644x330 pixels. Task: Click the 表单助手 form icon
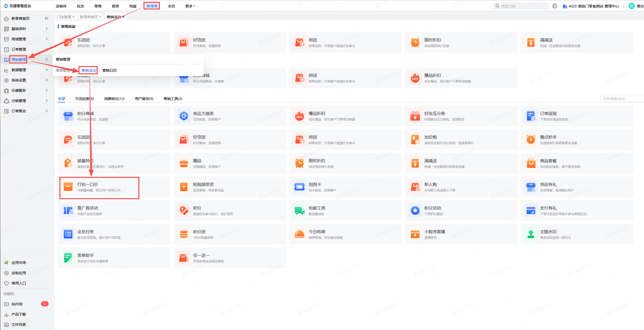[x=68, y=258]
